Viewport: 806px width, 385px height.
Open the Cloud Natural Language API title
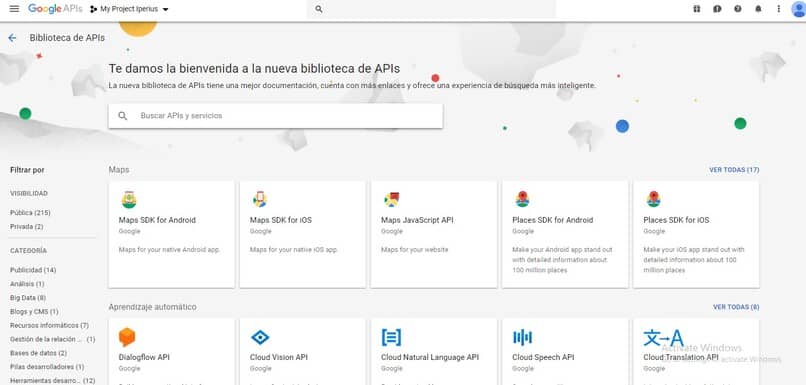coord(430,357)
